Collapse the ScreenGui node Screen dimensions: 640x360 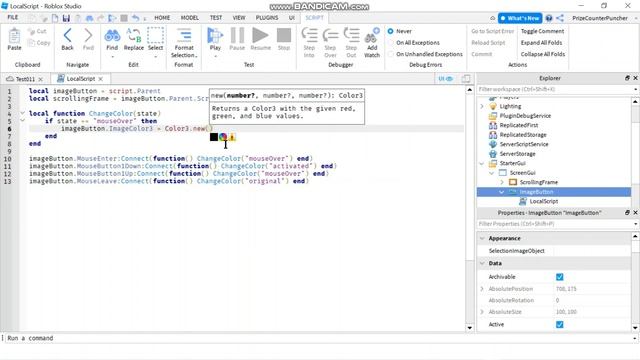pos(492,173)
